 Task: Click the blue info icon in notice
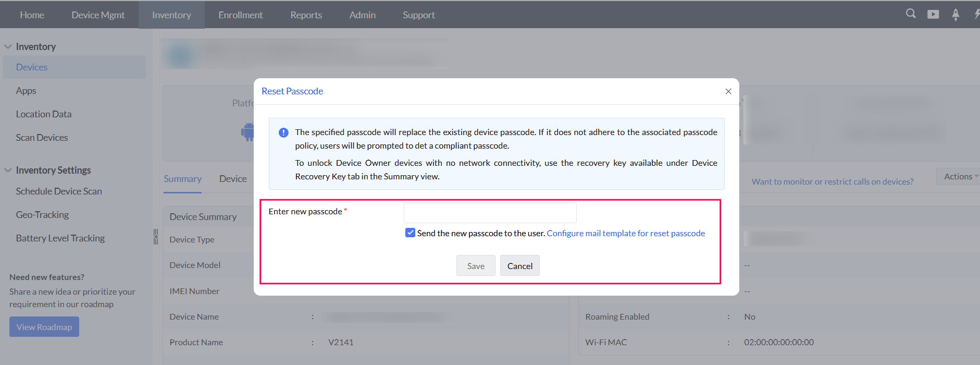tap(283, 132)
